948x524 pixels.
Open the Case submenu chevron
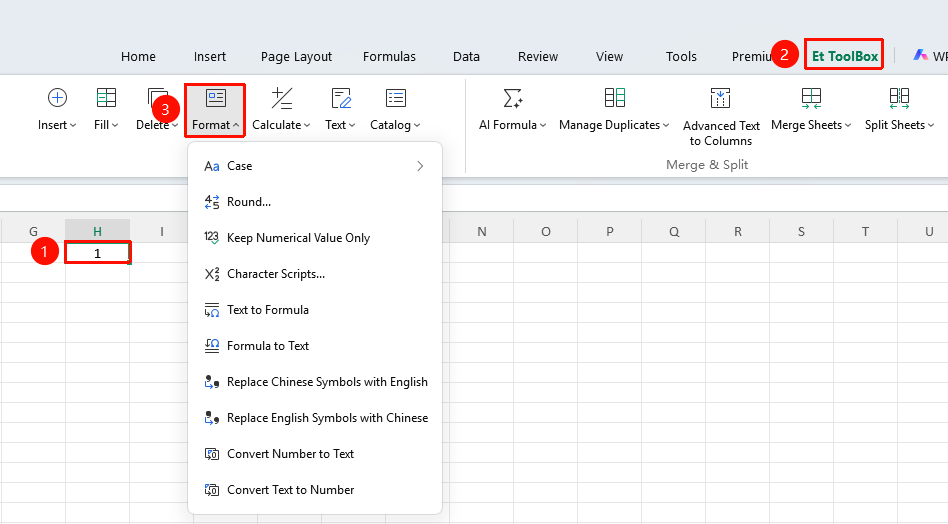pyautogui.click(x=420, y=166)
